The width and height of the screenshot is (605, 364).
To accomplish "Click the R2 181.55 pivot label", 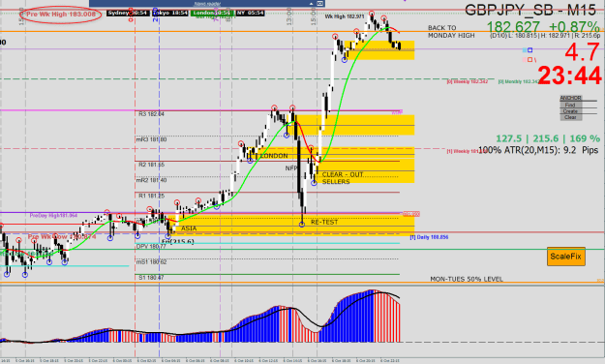I will [x=151, y=165].
